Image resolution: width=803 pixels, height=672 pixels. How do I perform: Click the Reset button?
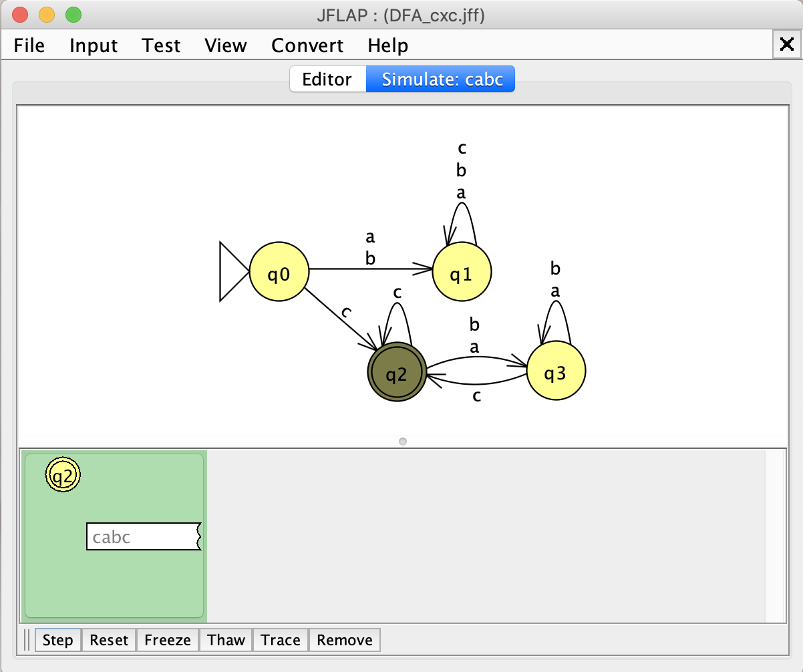click(109, 640)
